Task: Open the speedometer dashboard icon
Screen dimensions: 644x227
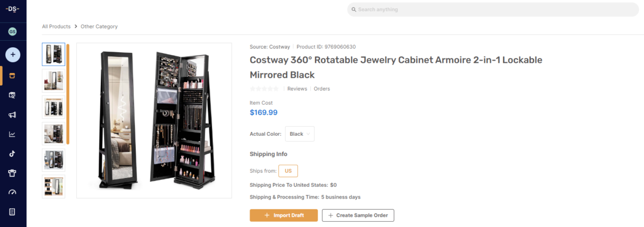Action: point(12,192)
